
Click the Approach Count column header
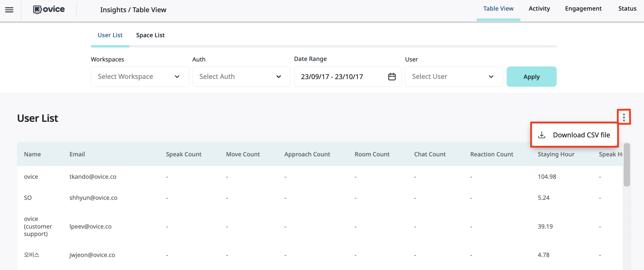click(307, 154)
